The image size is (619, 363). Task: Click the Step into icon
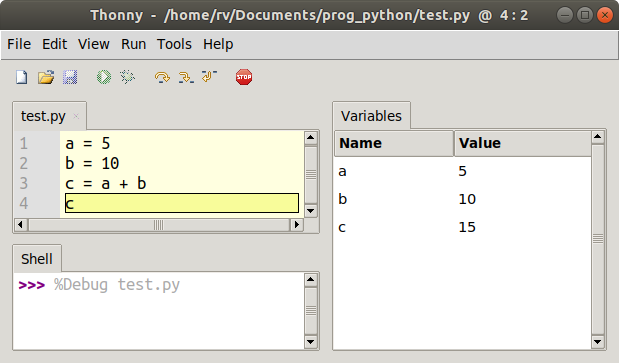point(186,77)
